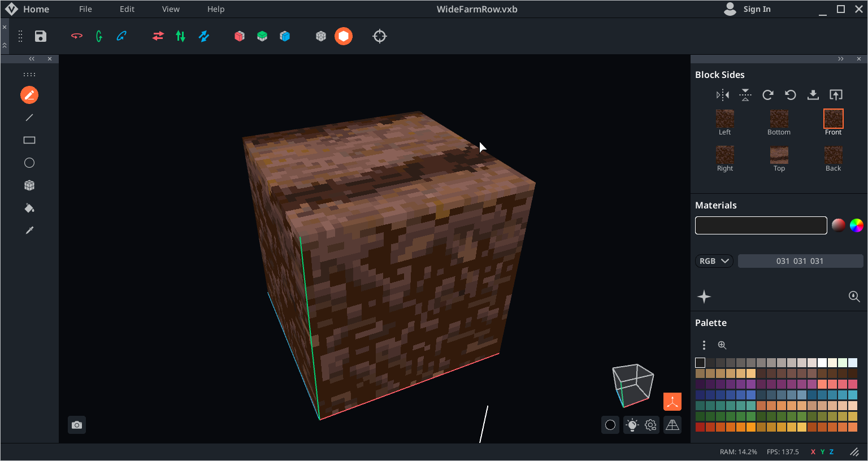Viewport: 868px width, 461px height.
Task: Click the blue diagonal flip arrows icon
Action: click(x=204, y=36)
